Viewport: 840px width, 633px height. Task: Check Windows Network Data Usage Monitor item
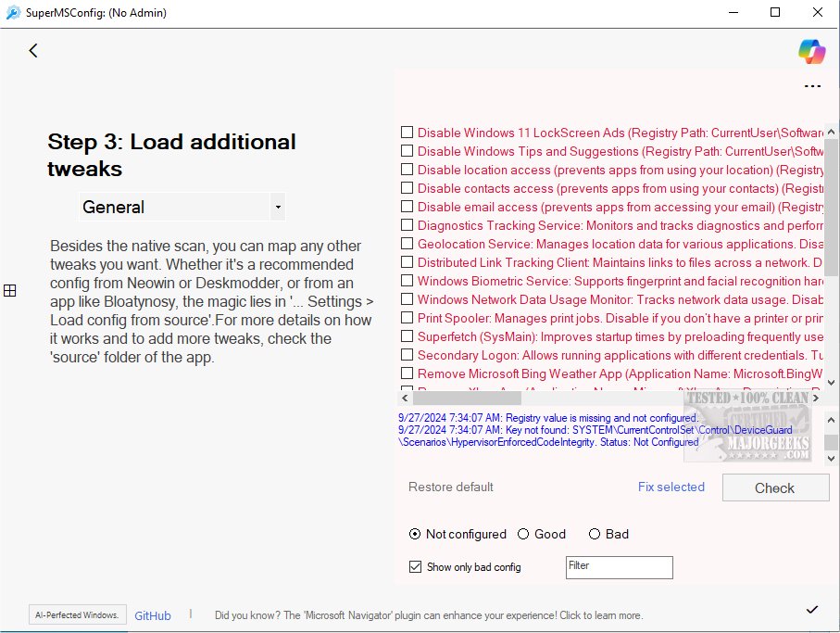[x=407, y=299]
